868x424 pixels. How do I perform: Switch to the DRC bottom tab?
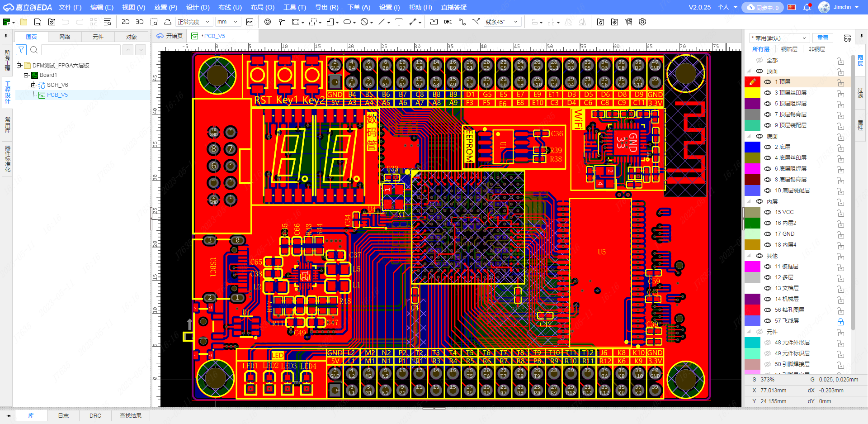pos(95,415)
